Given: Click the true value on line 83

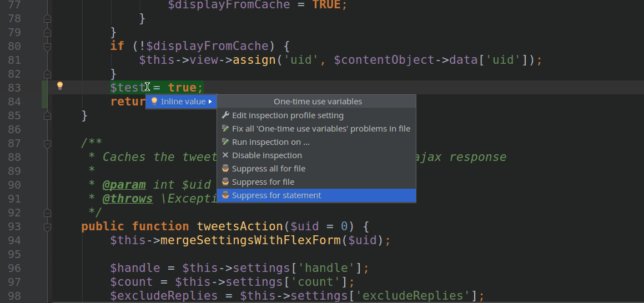Looking at the screenshot, I should point(182,88).
